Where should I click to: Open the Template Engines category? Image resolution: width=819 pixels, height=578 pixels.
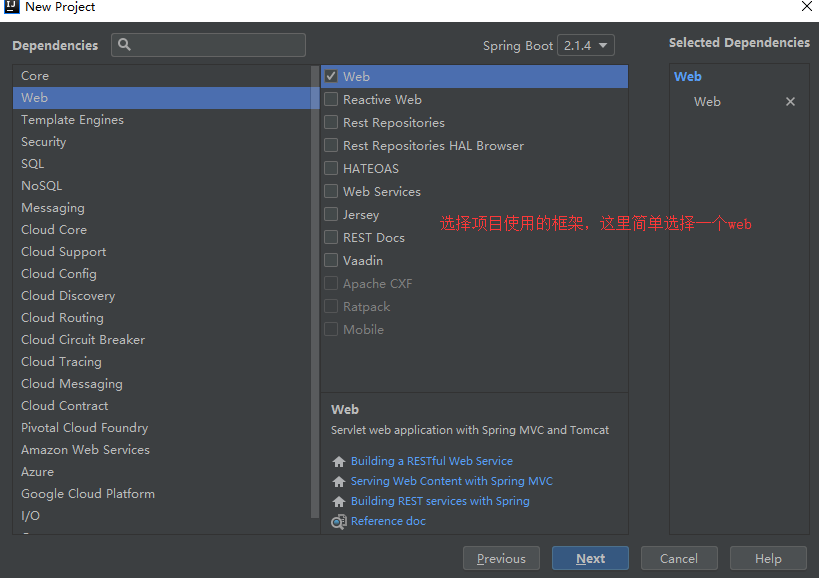point(162,120)
